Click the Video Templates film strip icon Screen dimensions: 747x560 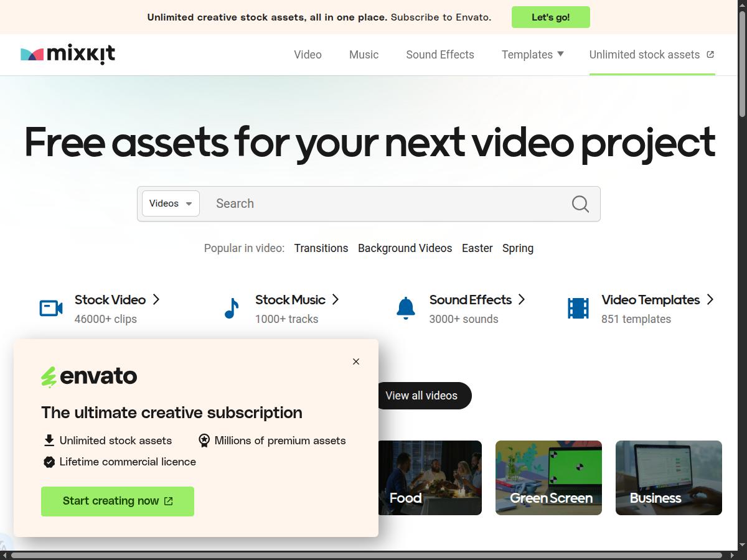[x=578, y=308]
